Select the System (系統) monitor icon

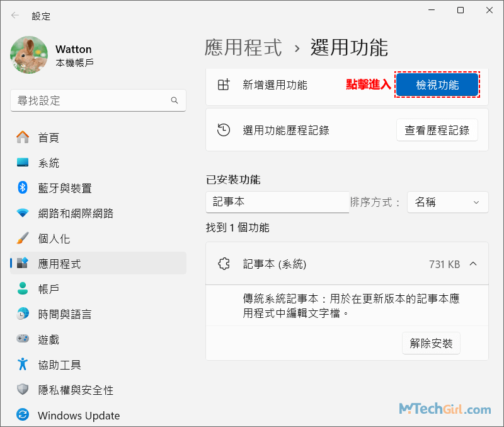[x=23, y=163]
